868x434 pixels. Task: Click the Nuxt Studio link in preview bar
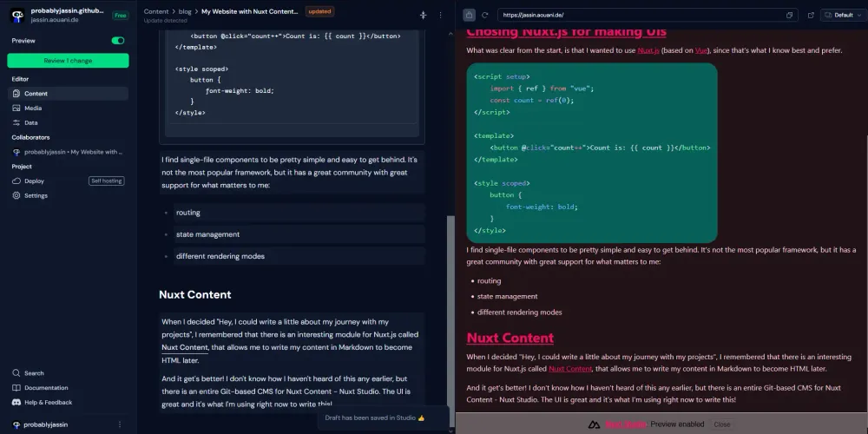(x=626, y=424)
